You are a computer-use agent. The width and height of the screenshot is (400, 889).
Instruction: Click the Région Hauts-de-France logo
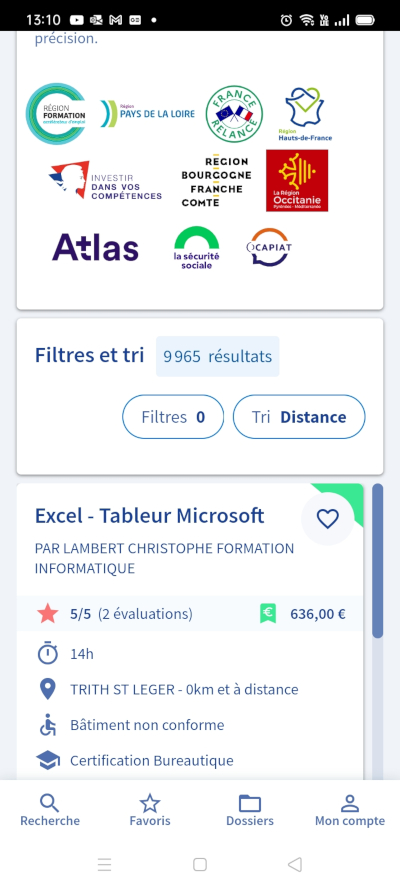coord(305,114)
